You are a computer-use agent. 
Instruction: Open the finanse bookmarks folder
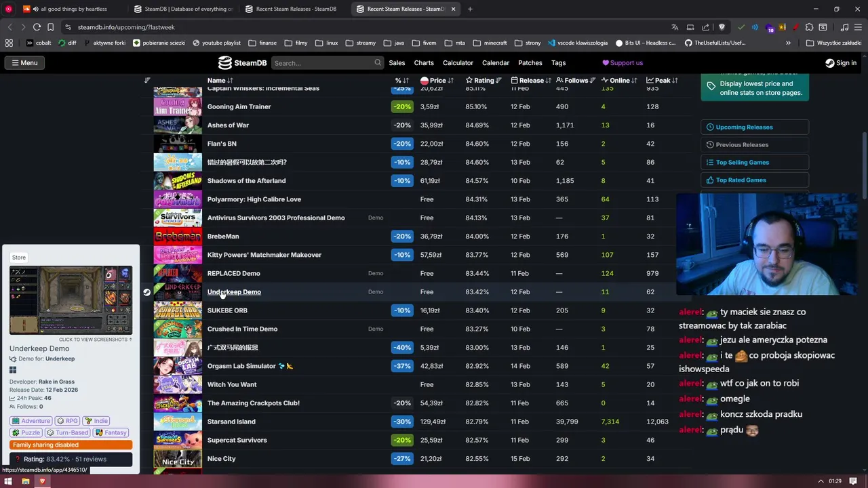(262, 43)
